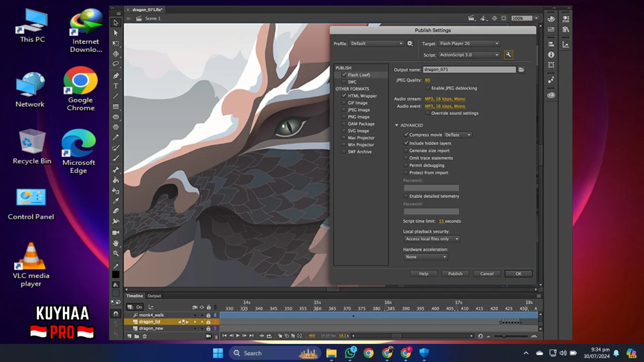
Task: Open the Deflate compression dropdown
Action: tap(458, 135)
